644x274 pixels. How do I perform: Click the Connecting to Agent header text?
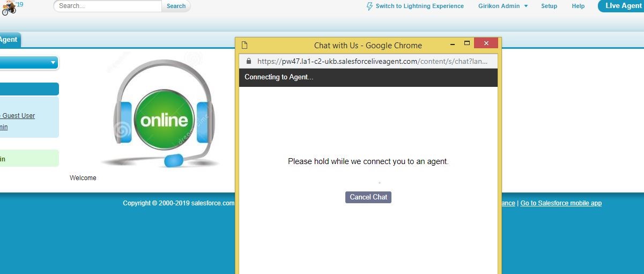point(279,77)
